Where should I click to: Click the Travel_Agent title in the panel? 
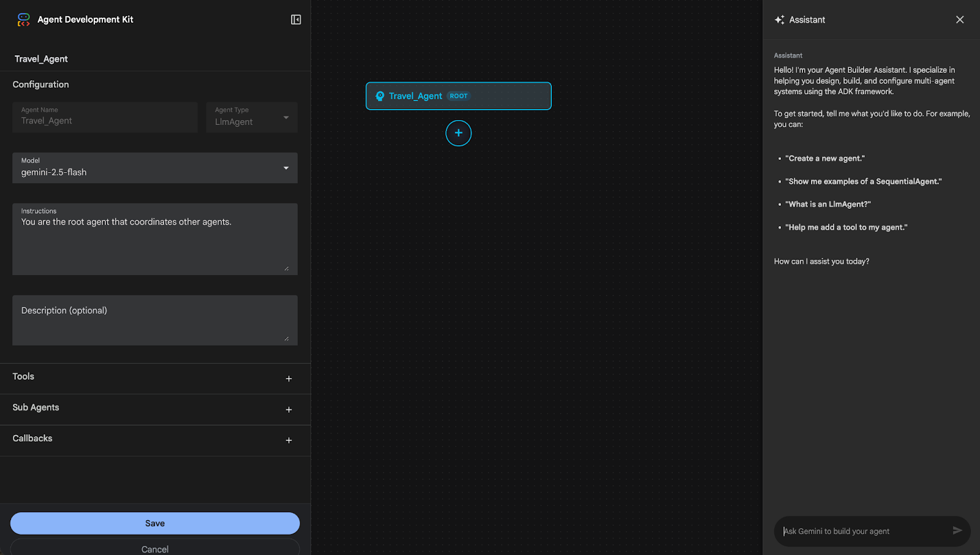[x=40, y=58]
